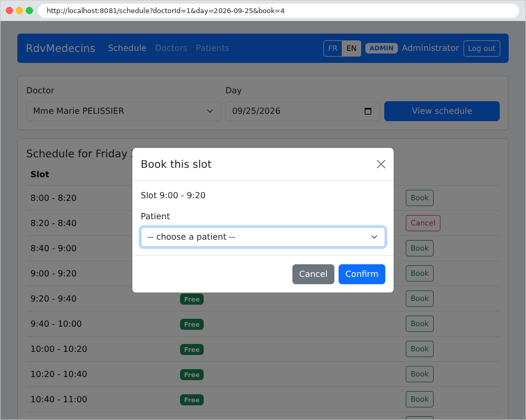Open the choose a patient dropdown

pyautogui.click(x=262, y=237)
